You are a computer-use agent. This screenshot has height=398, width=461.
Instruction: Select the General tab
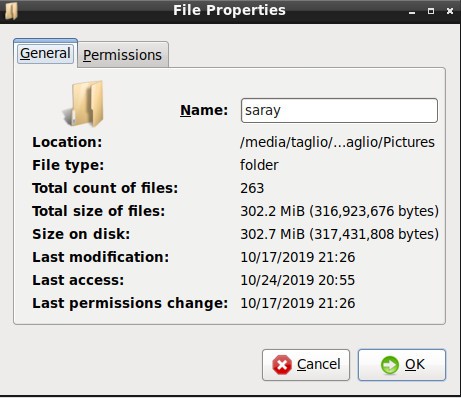tap(45, 53)
